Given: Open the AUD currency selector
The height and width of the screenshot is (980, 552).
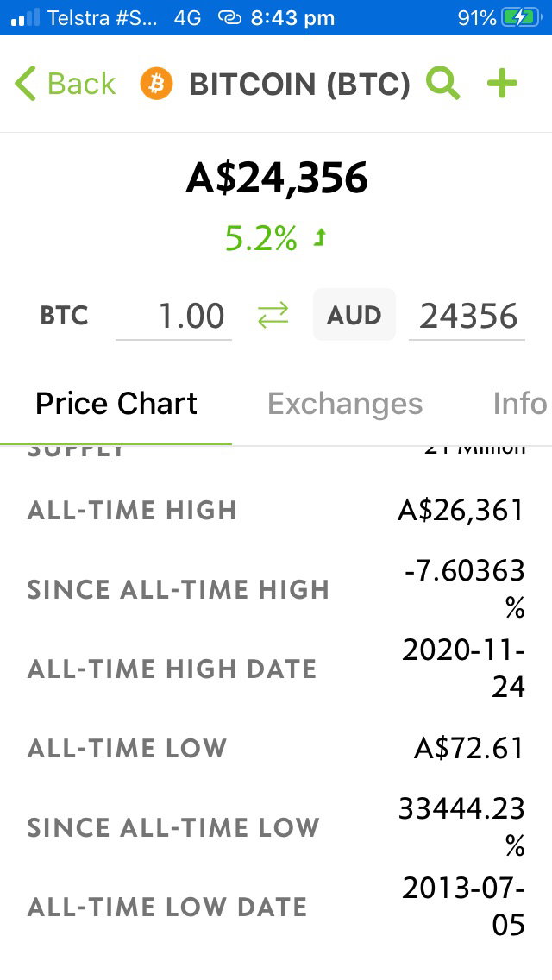Looking at the screenshot, I should click(354, 314).
